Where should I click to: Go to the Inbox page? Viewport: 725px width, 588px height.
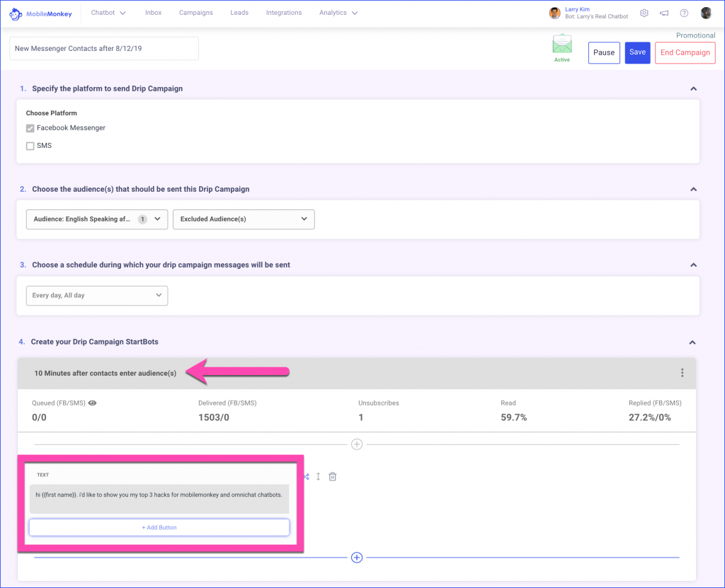153,13
